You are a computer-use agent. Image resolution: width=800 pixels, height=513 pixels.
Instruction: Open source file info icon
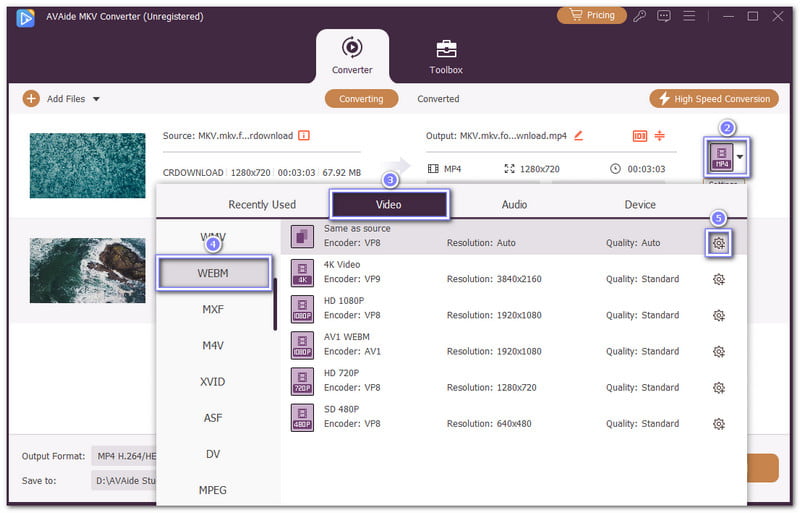304,136
